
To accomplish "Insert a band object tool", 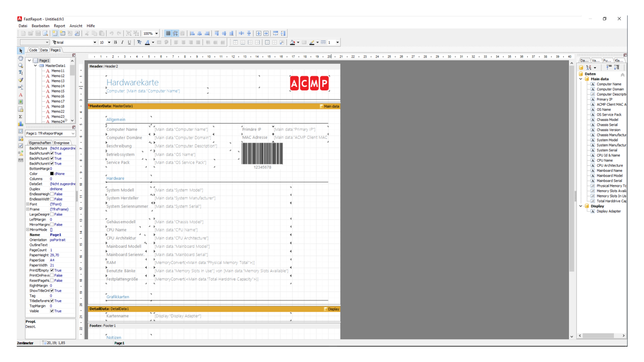I will 21,87.
